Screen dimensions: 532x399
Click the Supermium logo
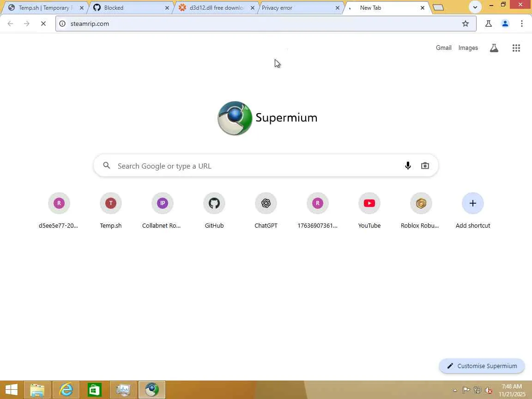[x=267, y=118]
